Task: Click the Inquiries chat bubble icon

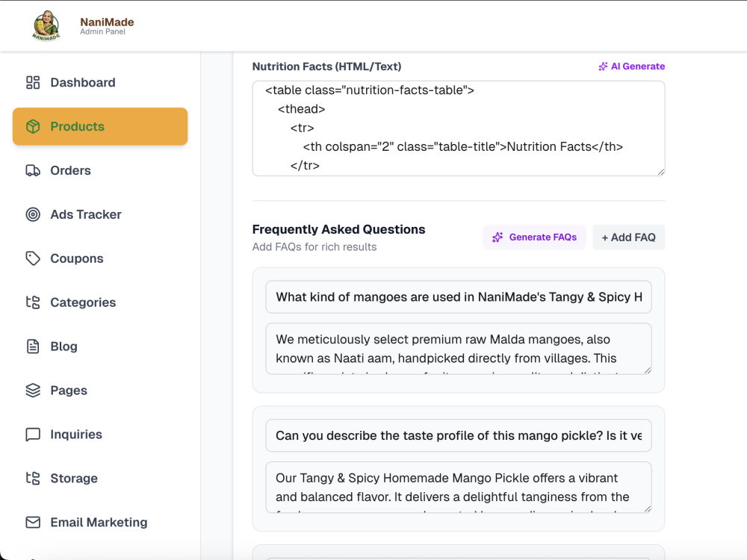Action: [33, 435]
